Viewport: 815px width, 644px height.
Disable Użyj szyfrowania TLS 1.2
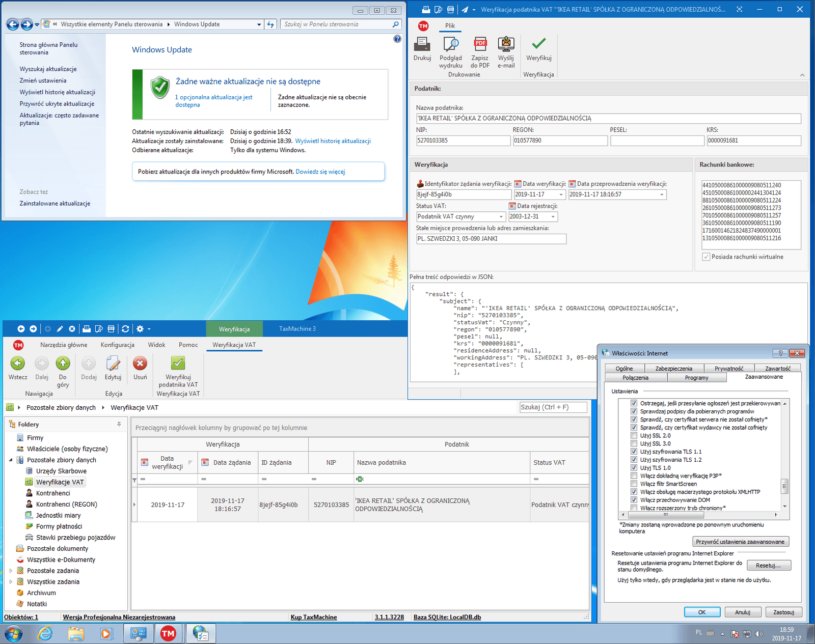click(x=634, y=459)
